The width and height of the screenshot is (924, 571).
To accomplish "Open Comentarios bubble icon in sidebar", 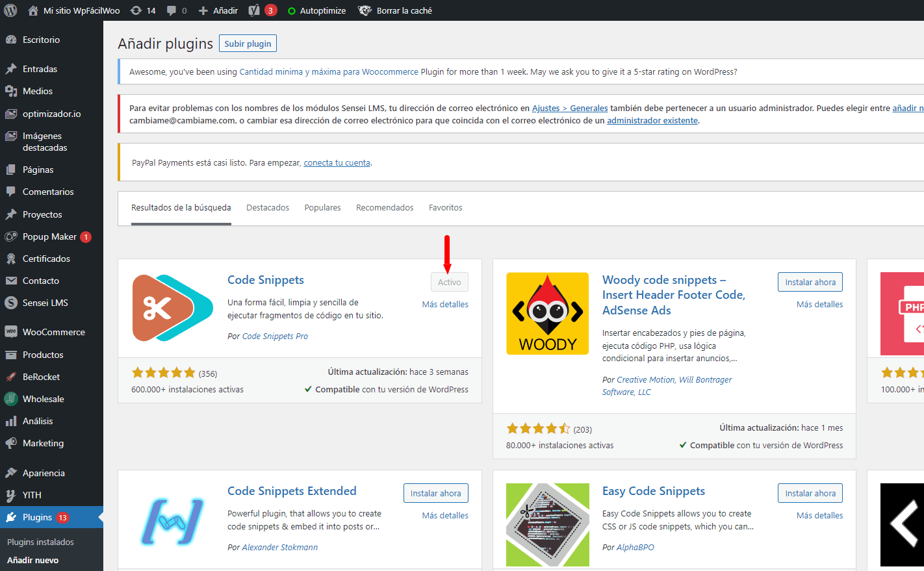I will point(11,192).
